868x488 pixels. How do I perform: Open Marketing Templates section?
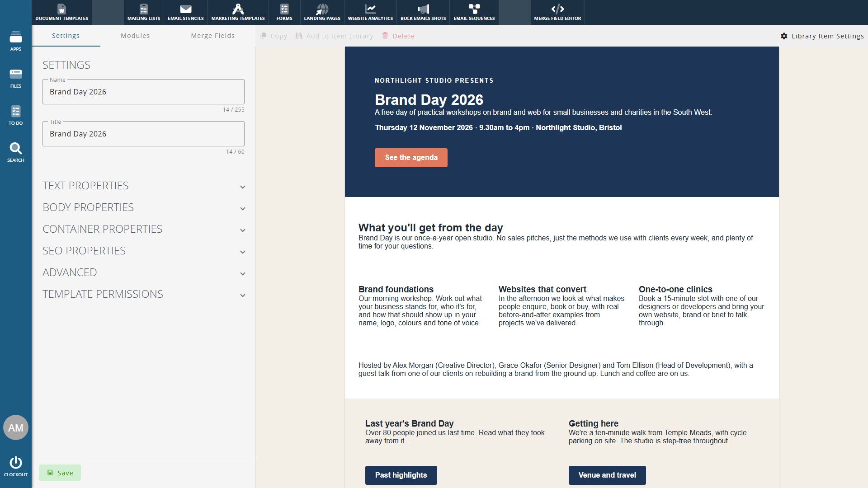238,12
